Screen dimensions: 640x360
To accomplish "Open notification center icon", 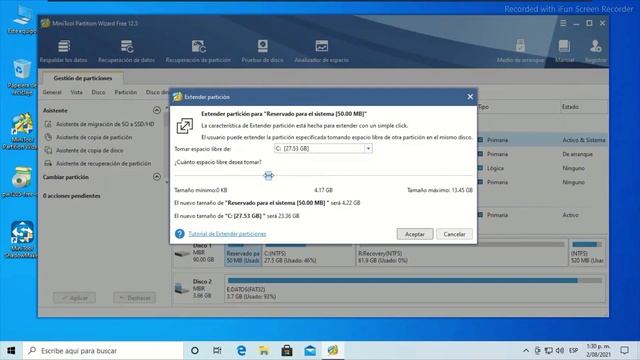I will 624,350.
